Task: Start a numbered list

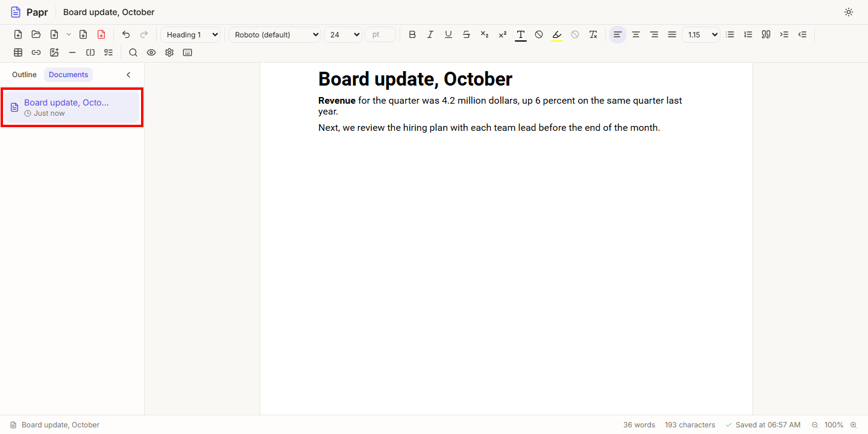Action: [x=748, y=34]
